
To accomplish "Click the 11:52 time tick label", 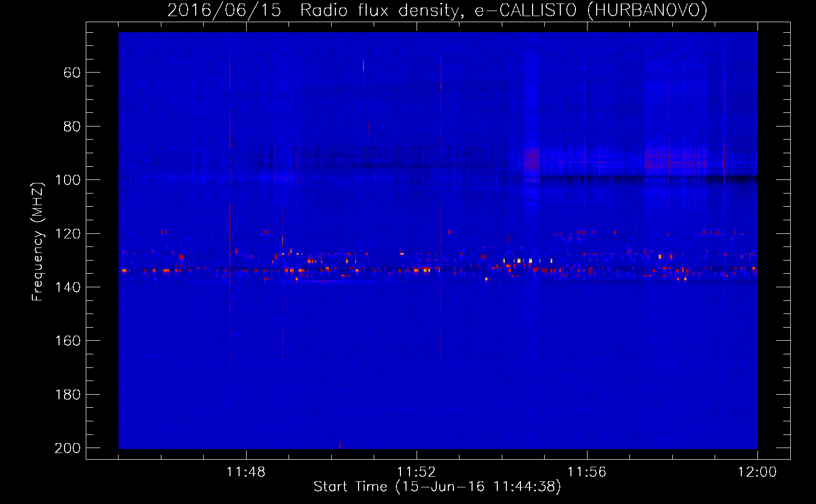I will click(x=416, y=472).
